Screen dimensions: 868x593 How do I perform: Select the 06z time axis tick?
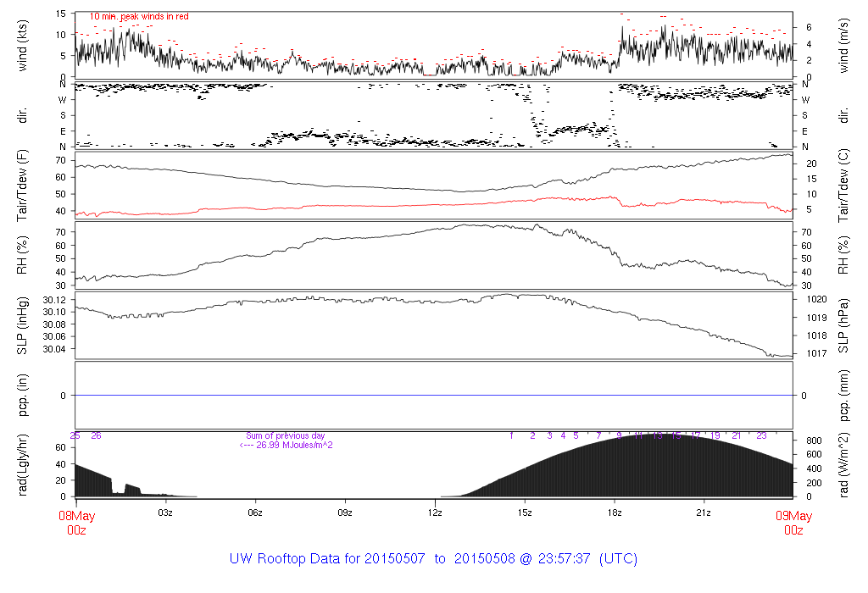(255, 513)
